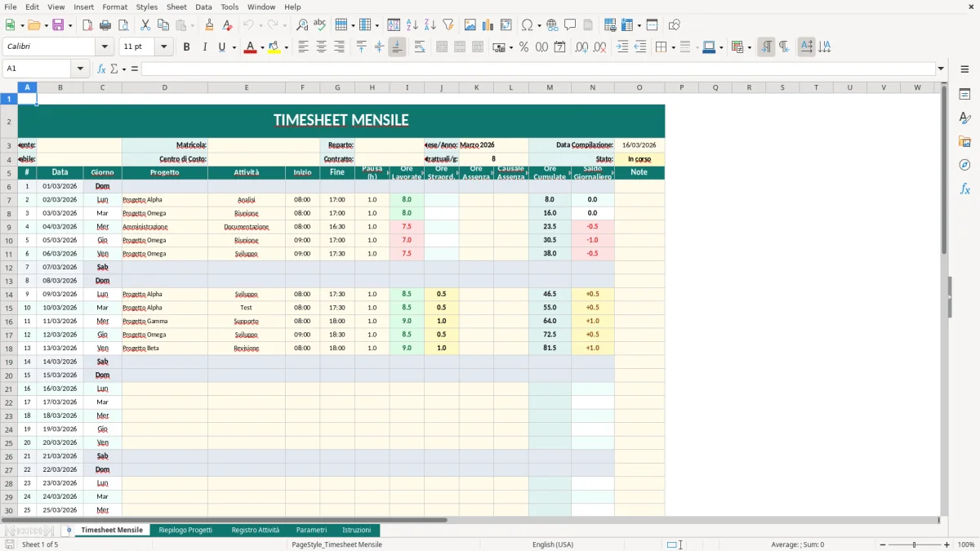Add decimal place
This screenshot has height=551, width=980.
click(582, 47)
